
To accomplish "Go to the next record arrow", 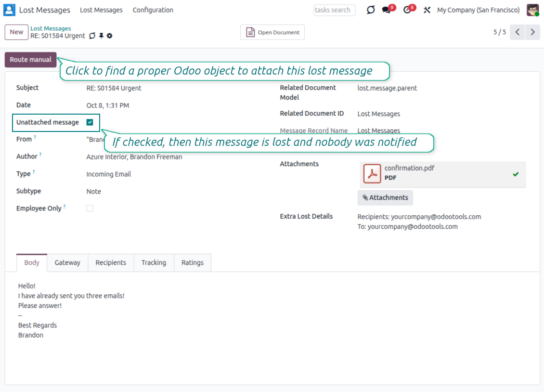I will [532, 32].
